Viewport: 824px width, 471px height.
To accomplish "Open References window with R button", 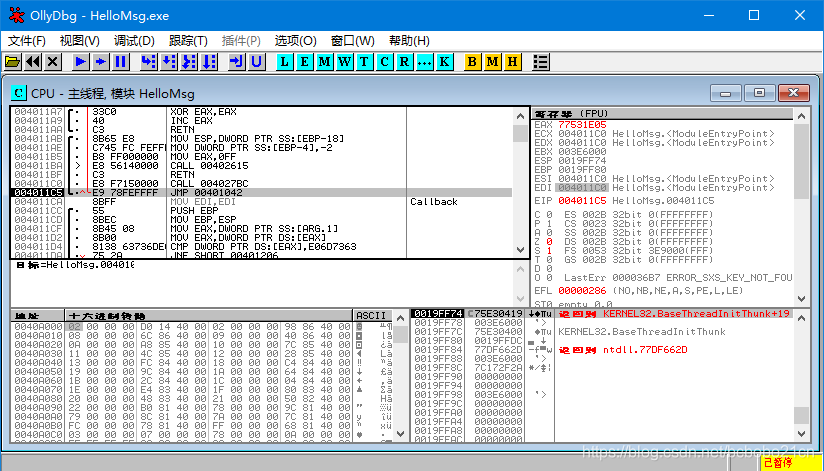I will pyautogui.click(x=404, y=62).
